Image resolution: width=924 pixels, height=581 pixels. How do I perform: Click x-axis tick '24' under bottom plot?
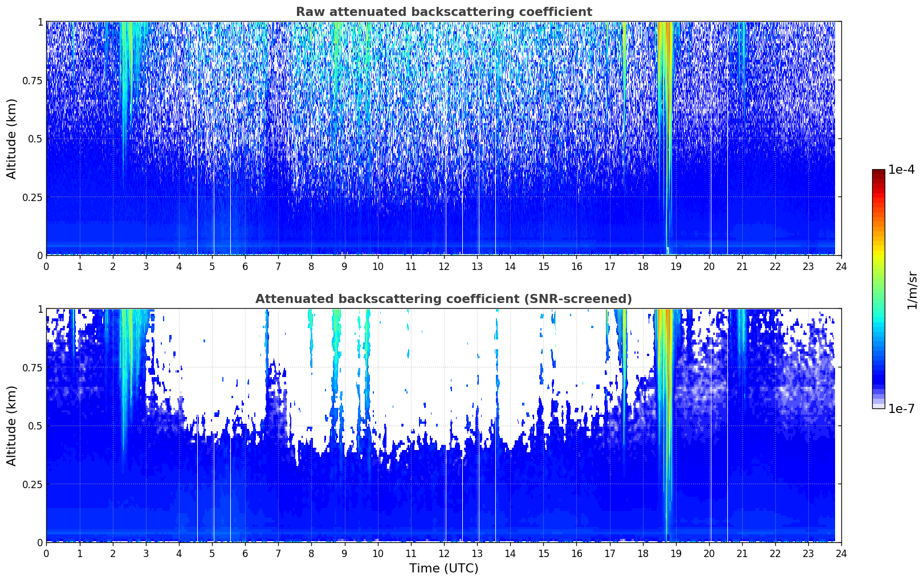841,554
